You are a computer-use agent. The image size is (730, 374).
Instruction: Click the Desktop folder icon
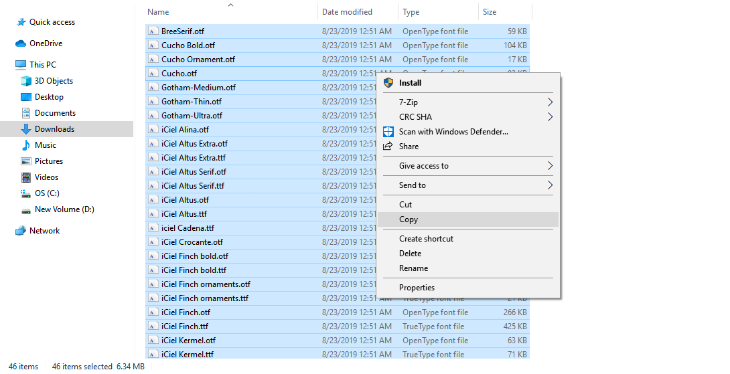click(26, 97)
